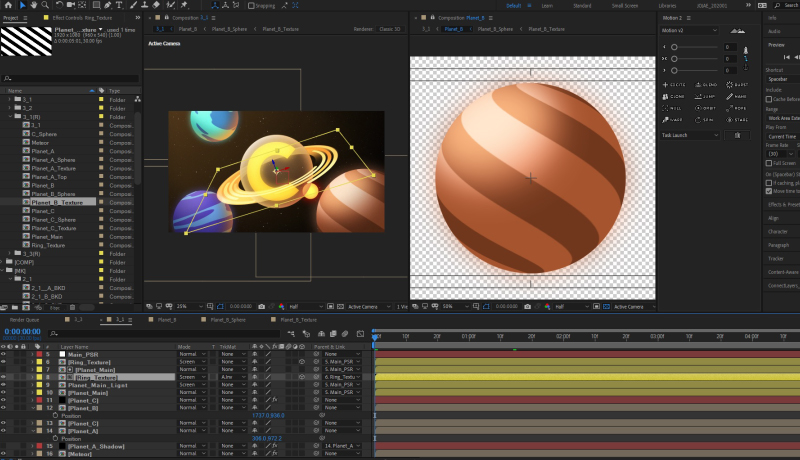The height and width of the screenshot is (460, 800).
Task: Select the Zoom magnifier tool
Action: [45, 5]
